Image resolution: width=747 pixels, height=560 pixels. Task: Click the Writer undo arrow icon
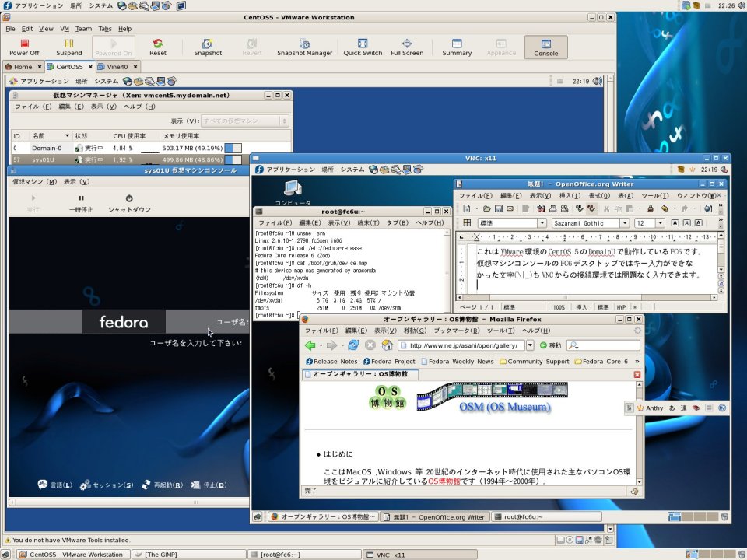point(664,208)
